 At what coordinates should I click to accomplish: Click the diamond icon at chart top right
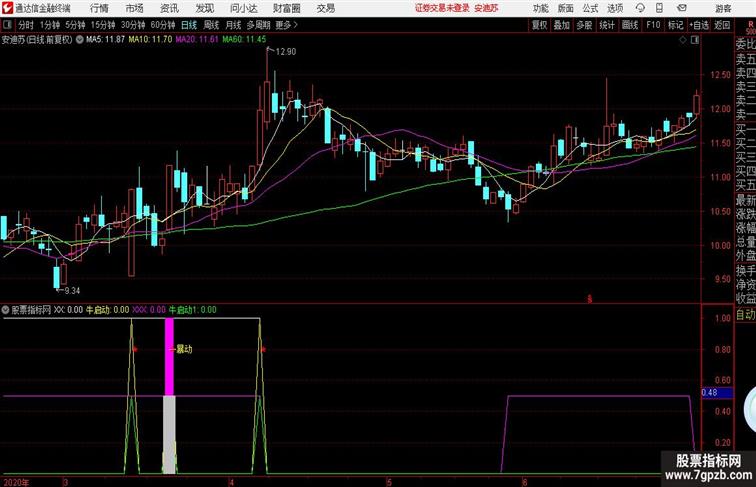coord(683,41)
